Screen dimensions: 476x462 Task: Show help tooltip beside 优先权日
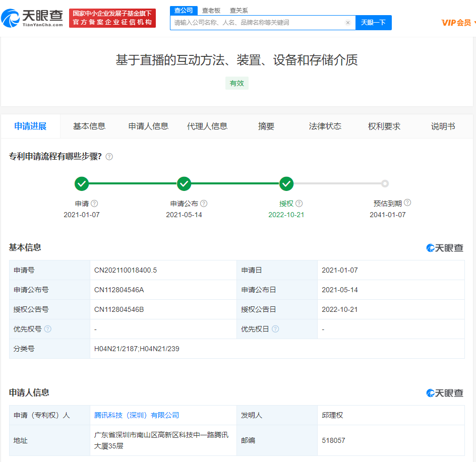tap(275, 329)
